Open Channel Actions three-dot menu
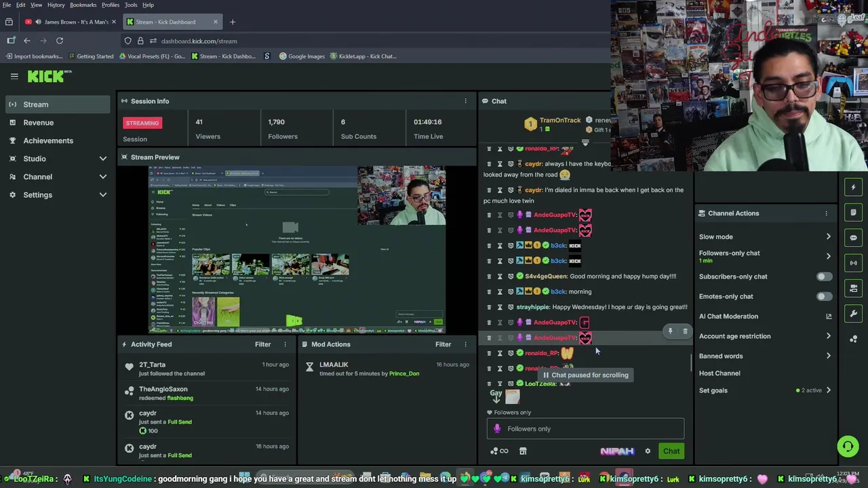 click(x=826, y=213)
